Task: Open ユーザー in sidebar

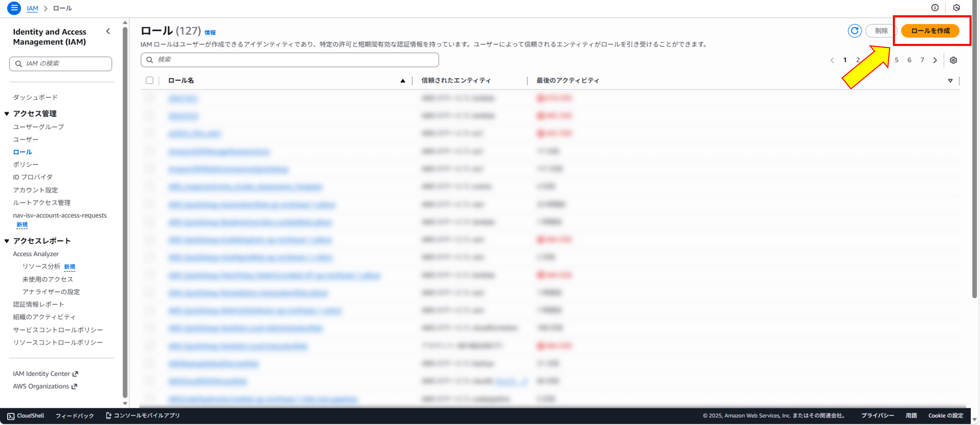Action: pos(25,139)
